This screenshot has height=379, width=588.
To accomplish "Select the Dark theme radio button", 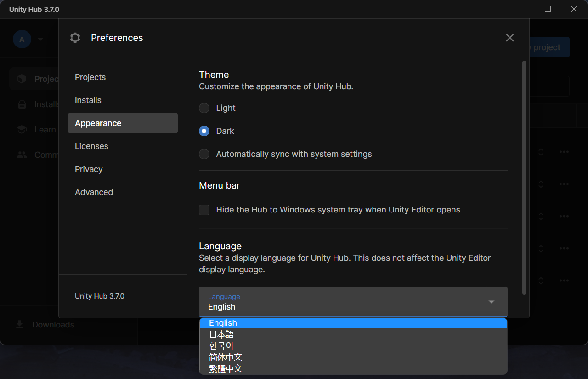I will pos(204,131).
